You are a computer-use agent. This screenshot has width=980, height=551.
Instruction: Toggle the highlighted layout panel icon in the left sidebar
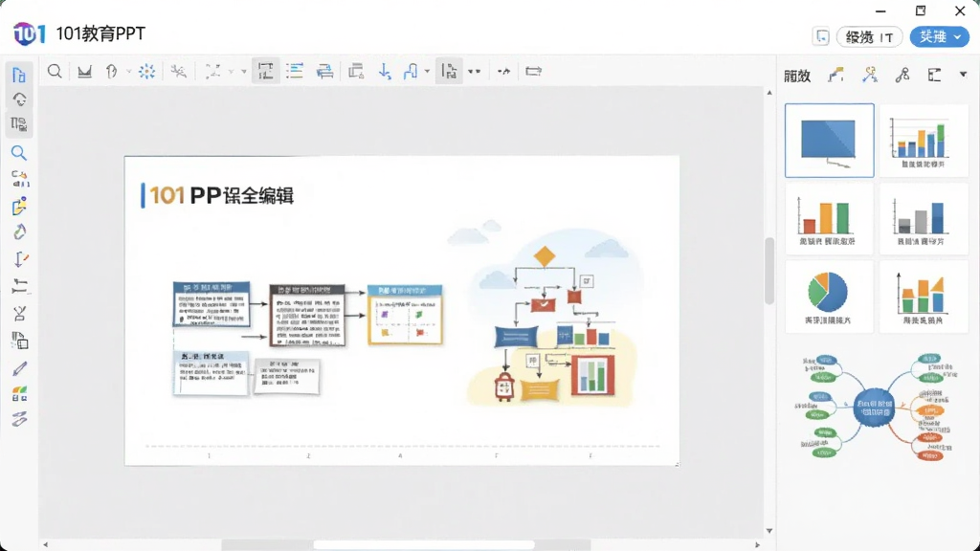[19, 124]
